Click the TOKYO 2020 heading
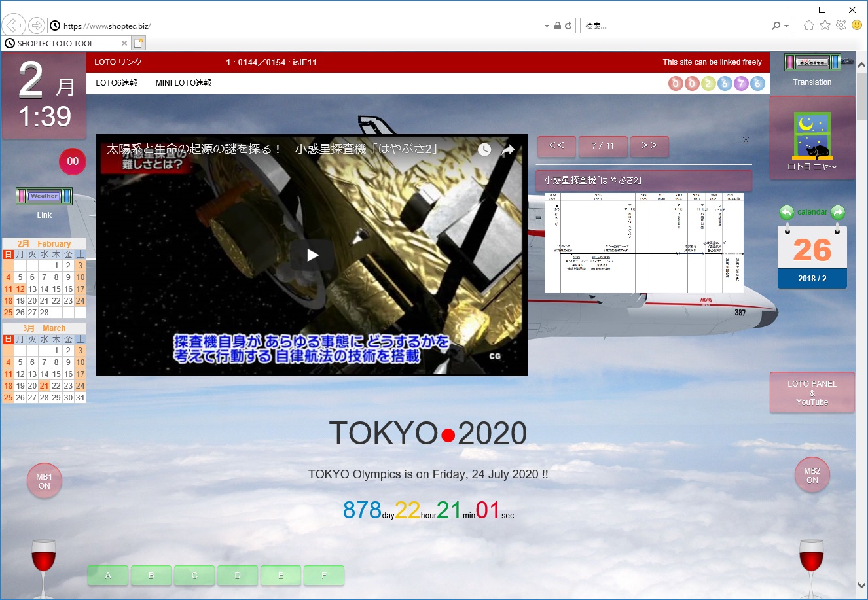Image resolution: width=868 pixels, height=600 pixels. (428, 433)
